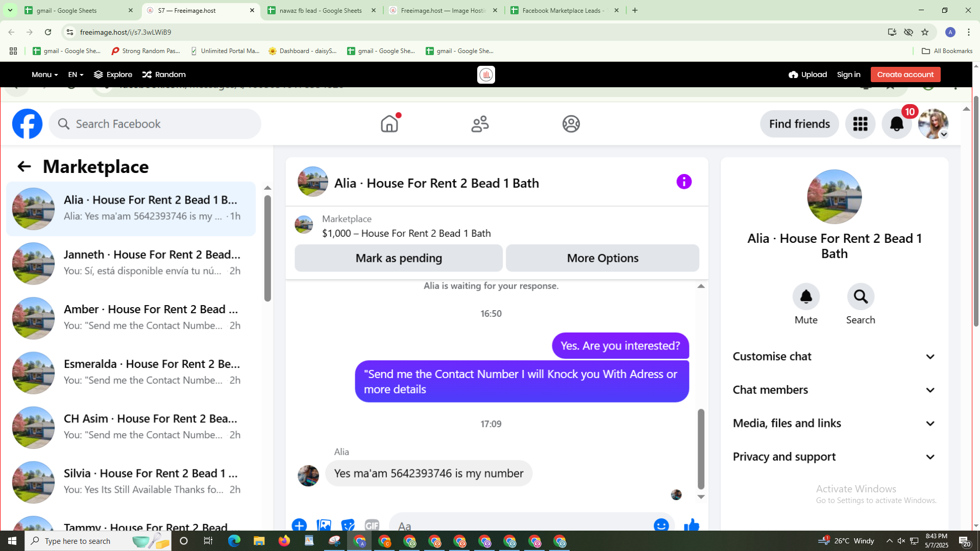This screenshot has width=980, height=551.
Task: Open the Freeimage Menu dropdown
Action: 44,74
